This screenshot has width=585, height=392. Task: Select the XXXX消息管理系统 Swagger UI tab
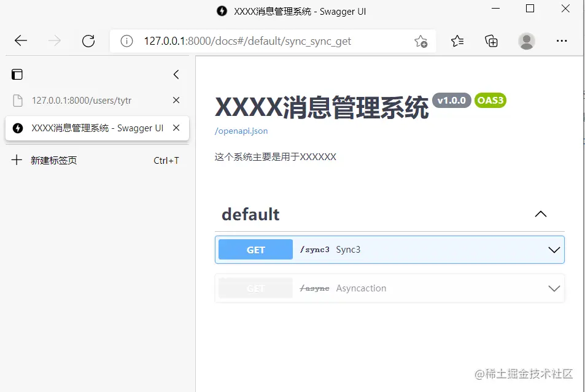(x=97, y=128)
